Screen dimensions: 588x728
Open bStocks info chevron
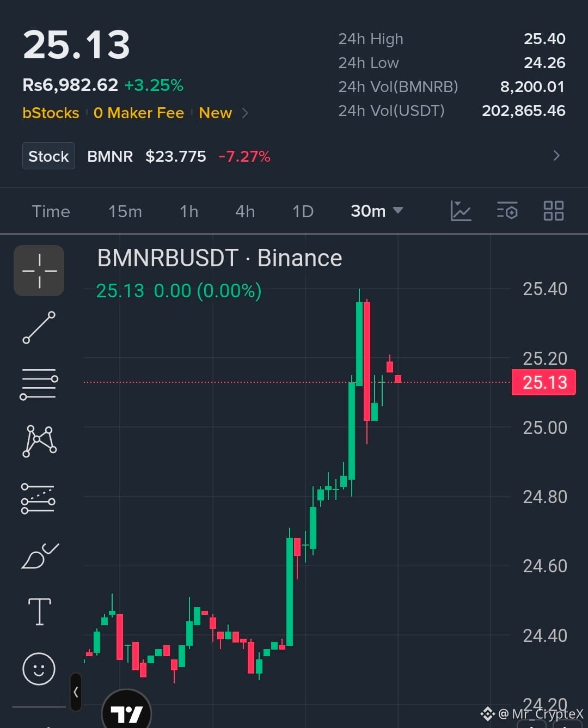pyautogui.click(x=245, y=113)
